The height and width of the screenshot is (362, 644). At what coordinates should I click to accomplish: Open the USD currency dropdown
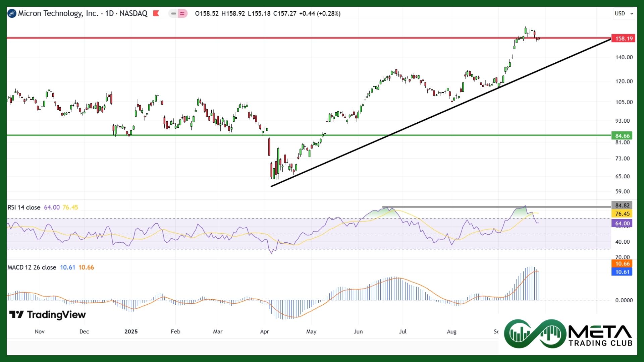coord(624,14)
